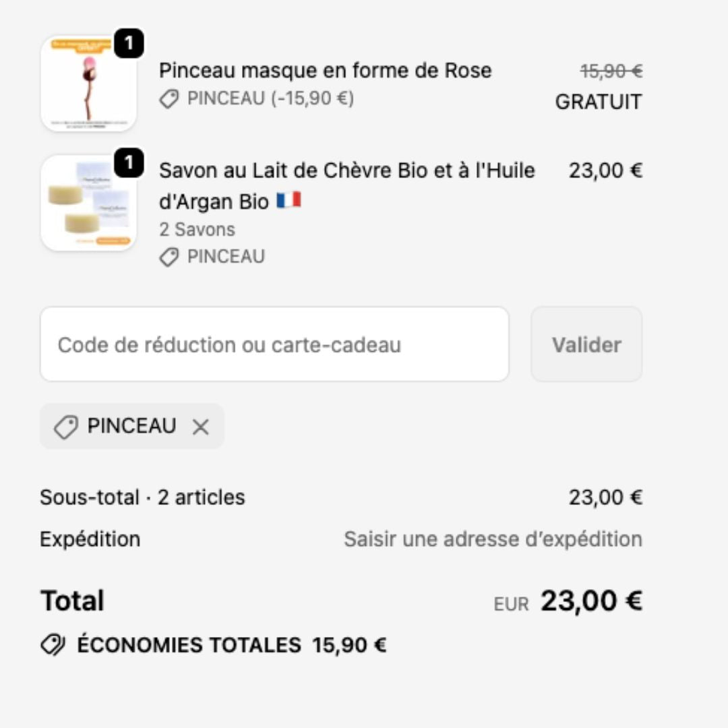Select the Pinceau masque en forme de Rose title
The height and width of the screenshot is (728, 728).
pos(325,70)
